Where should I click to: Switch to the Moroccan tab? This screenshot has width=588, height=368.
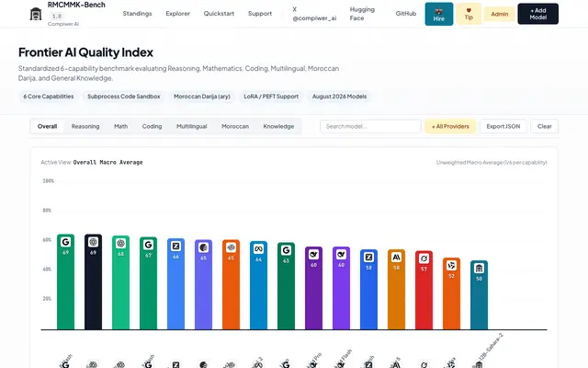click(235, 127)
